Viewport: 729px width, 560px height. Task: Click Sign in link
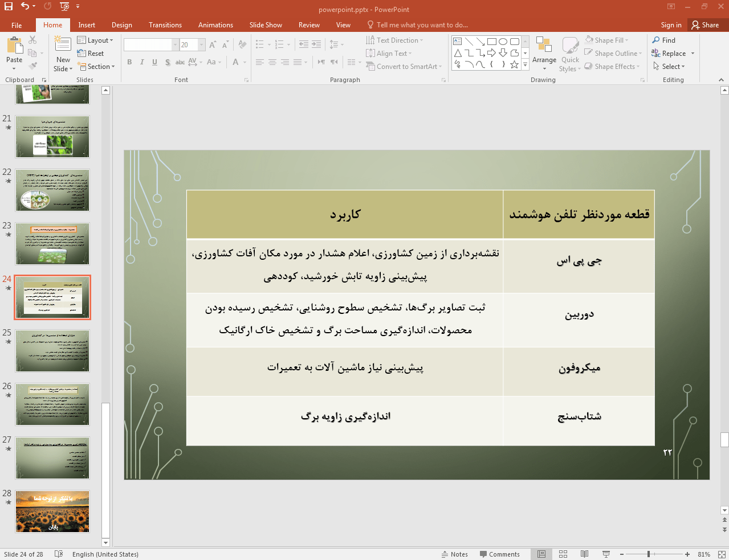[671, 25]
